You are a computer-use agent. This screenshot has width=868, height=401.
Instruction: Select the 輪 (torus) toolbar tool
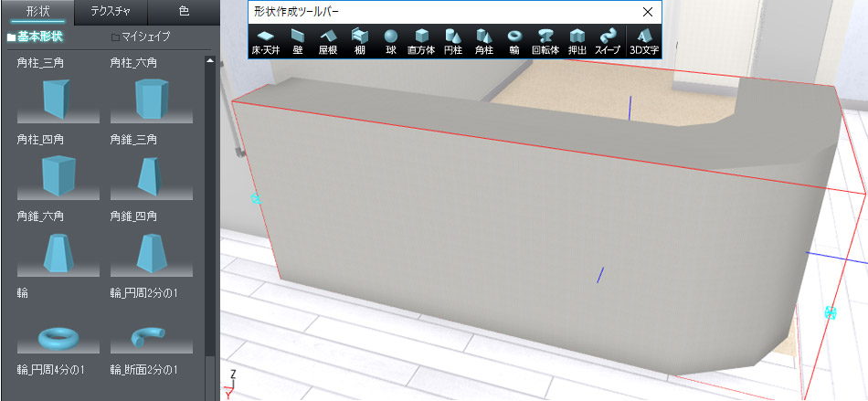tap(515, 41)
